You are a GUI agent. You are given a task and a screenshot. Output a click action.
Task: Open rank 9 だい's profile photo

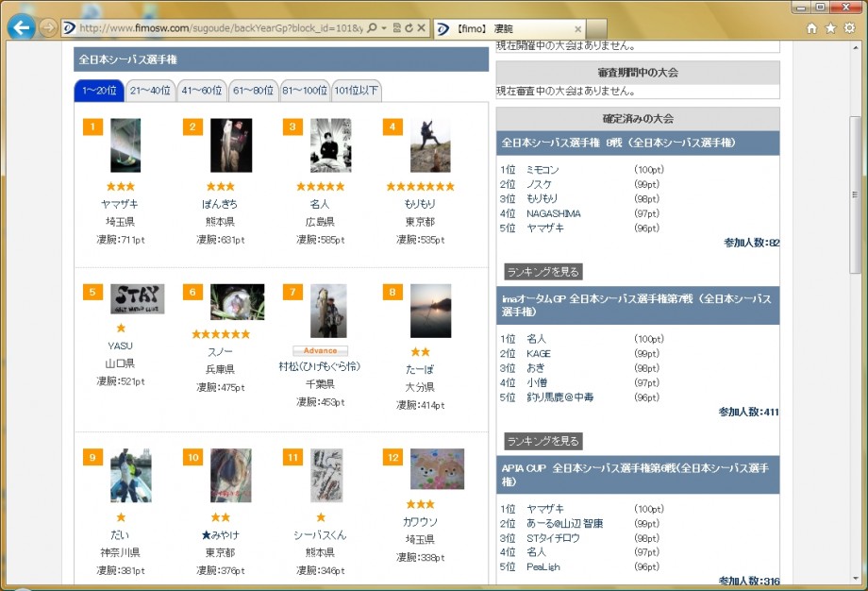[131, 475]
